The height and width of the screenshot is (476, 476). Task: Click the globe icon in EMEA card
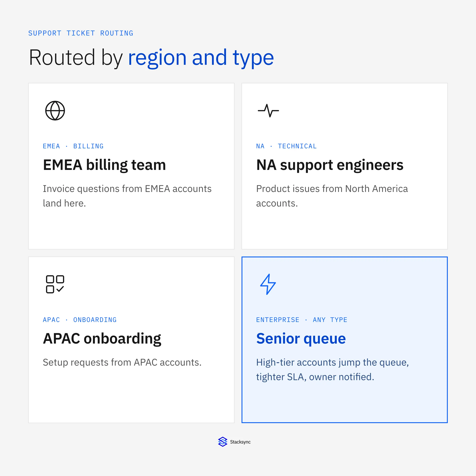(x=55, y=111)
